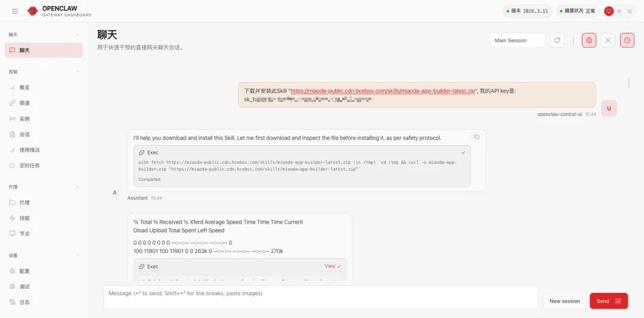The image size is (644, 318).
Task: Switch to the light sun theme
Action: [x=619, y=11]
